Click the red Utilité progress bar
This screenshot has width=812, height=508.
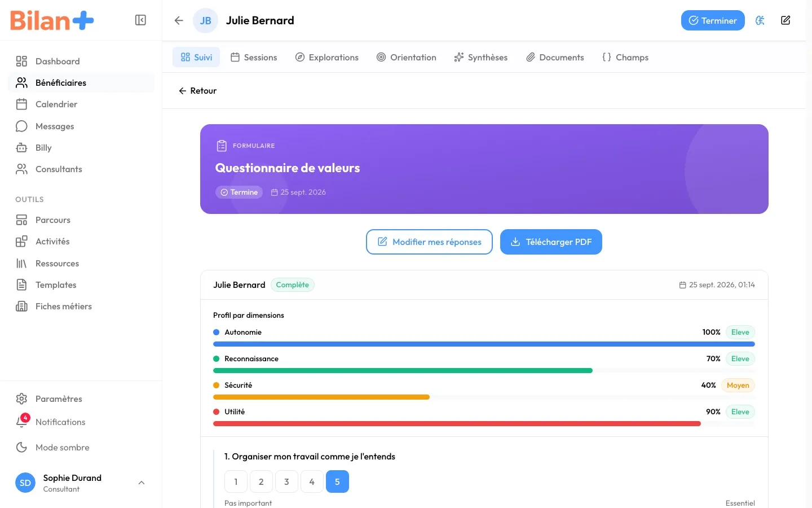(457, 423)
